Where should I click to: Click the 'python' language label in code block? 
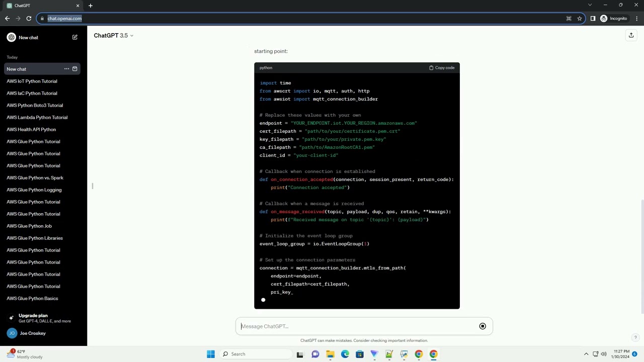pos(266,67)
